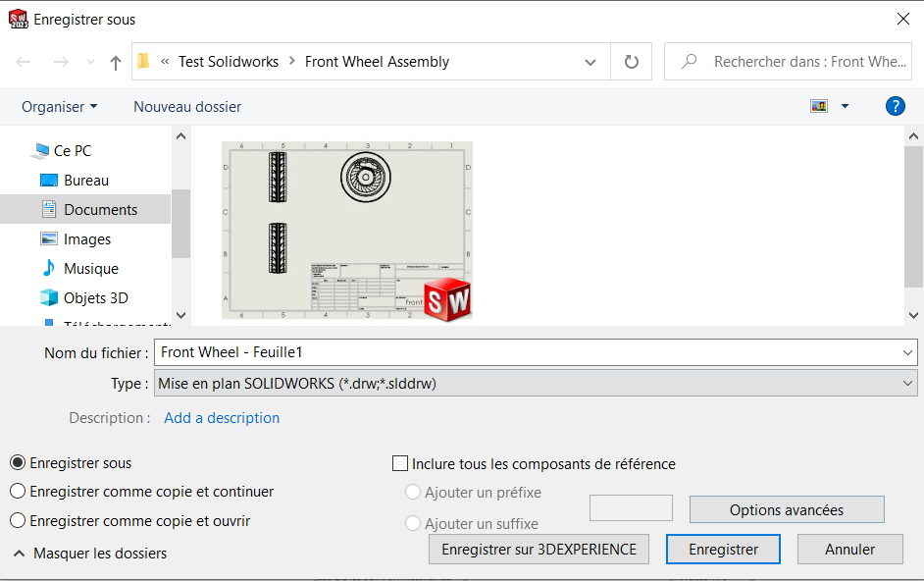The height and width of the screenshot is (581, 924).
Task: Open the Type file format dropdown
Action: [x=536, y=384]
